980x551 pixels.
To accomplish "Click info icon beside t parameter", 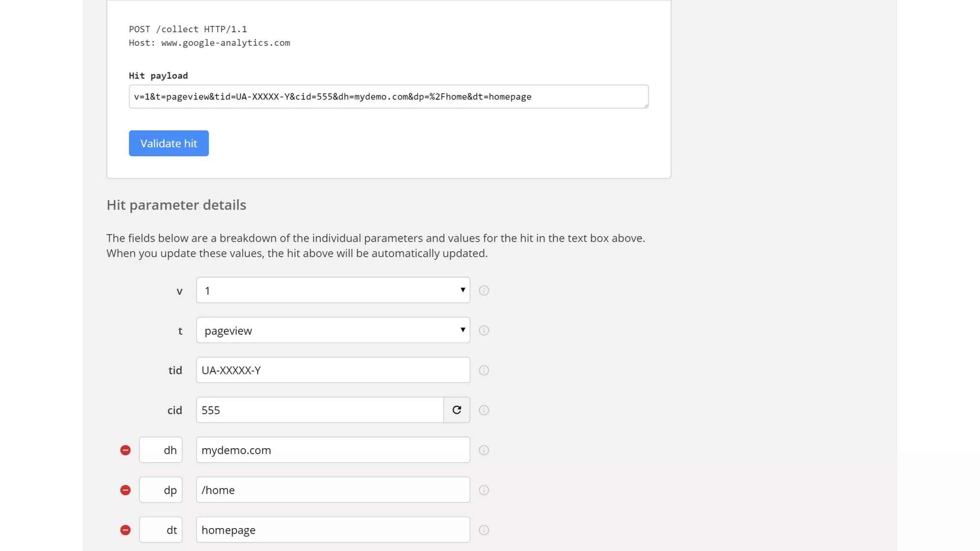I will pos(484,331).
